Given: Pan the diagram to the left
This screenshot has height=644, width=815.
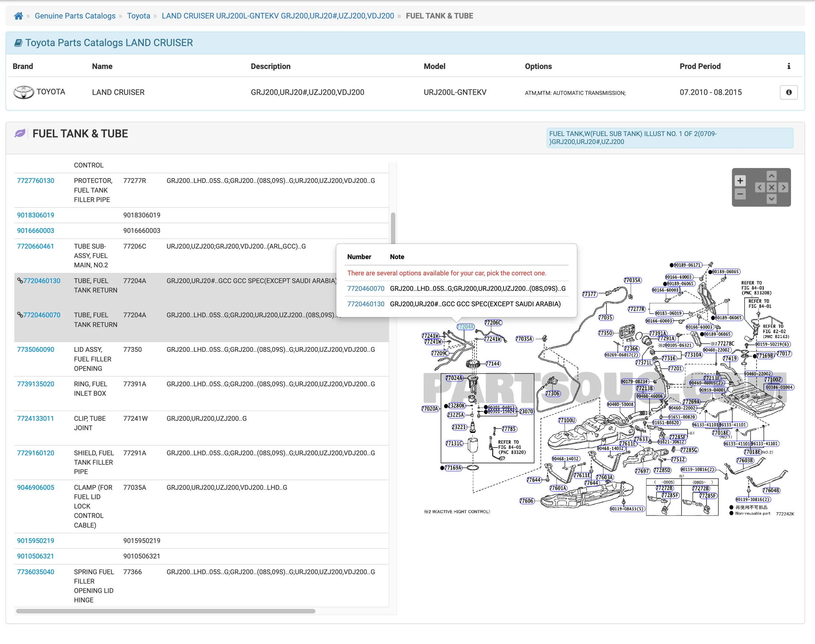Looking at the screenshot, I should pyautogui.click(x=759, y=187).
